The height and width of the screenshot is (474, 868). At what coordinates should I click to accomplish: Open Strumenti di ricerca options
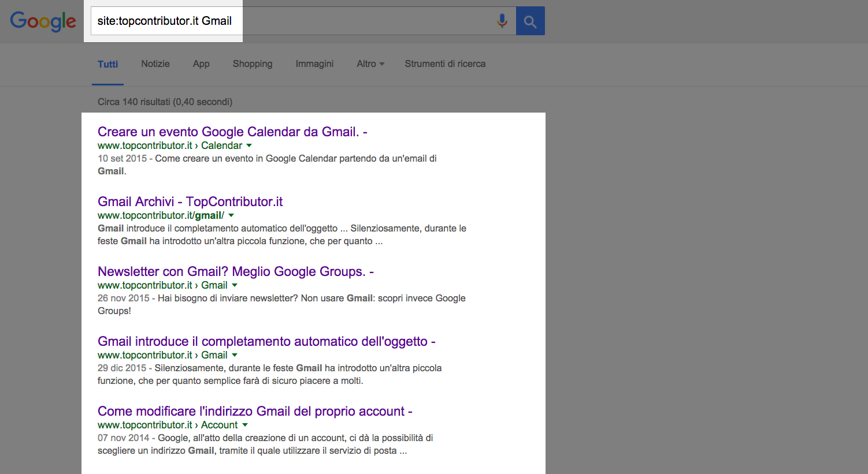(445, 64)
